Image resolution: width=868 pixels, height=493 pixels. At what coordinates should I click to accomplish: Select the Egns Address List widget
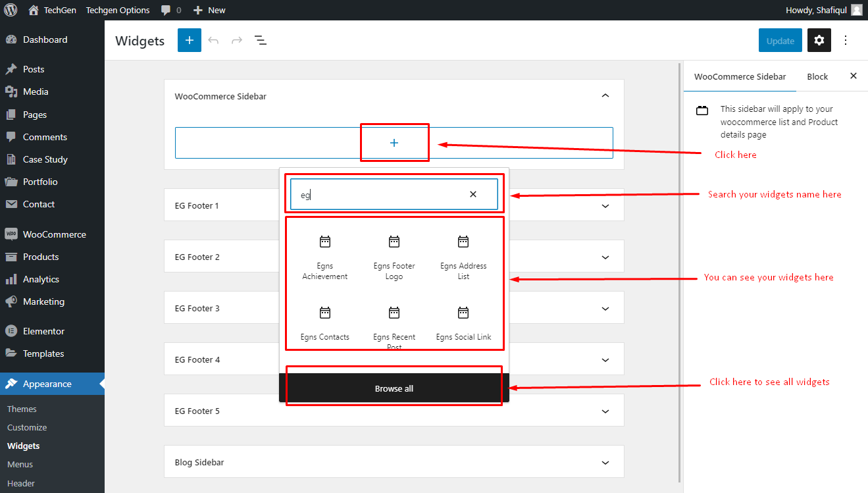pyautogui.click(x=463, y=257)
